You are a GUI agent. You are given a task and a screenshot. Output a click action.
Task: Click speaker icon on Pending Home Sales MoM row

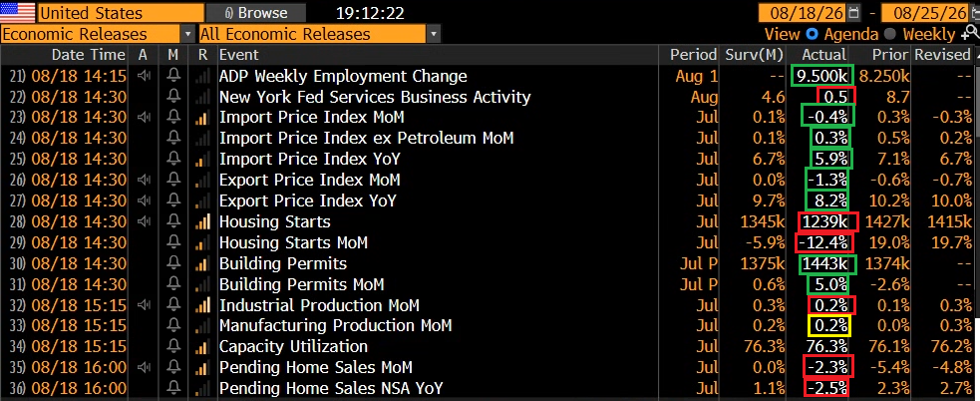[144, 367]
